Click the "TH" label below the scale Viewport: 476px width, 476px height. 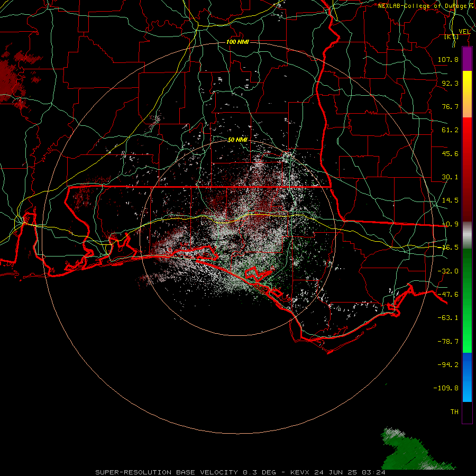454,412
